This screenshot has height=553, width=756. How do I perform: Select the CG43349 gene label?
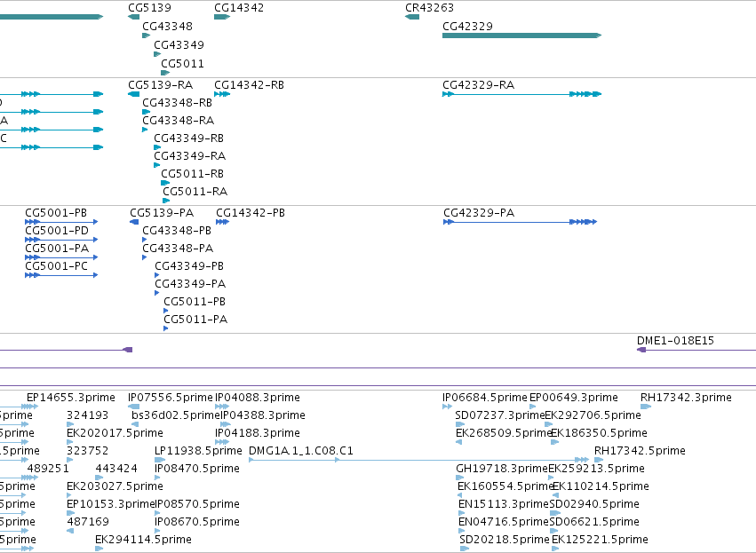(x=179, y=44)
